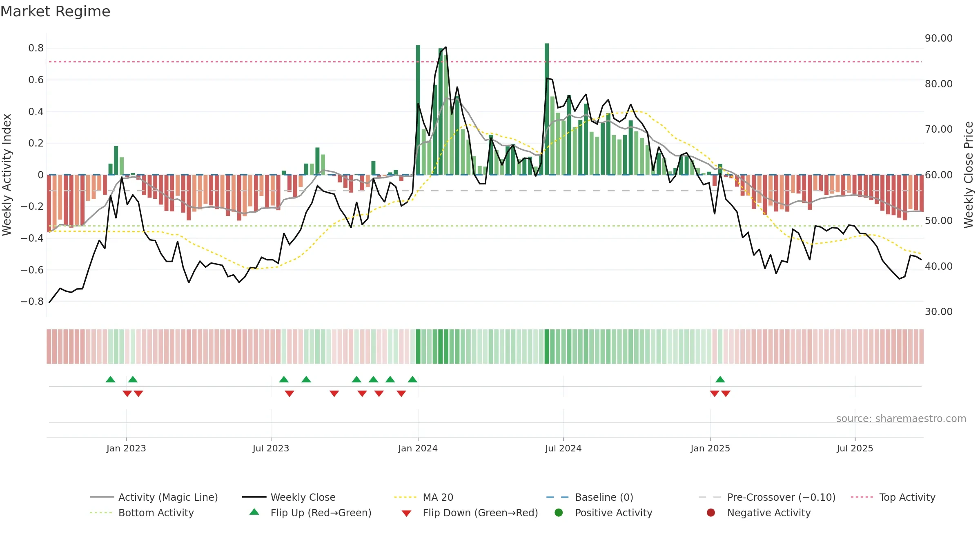Click the Baseline (0) legend entry
The image size is (980, 551).
(x=590, y=497)
